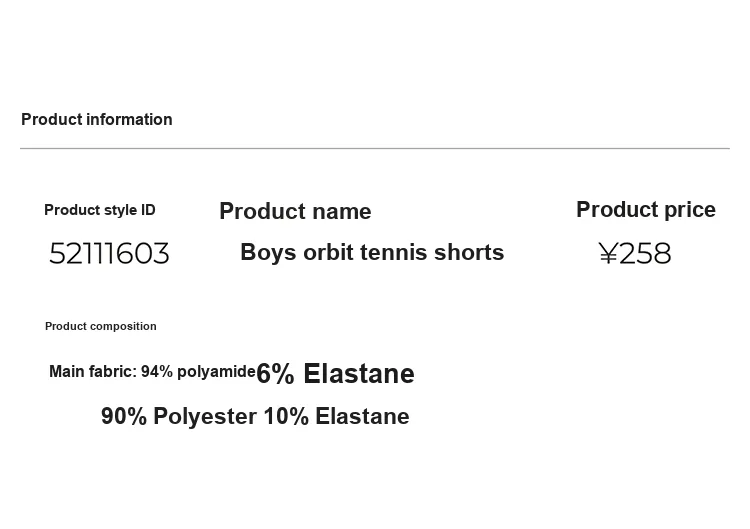This screenshot has height=529, width=750.
Task: Click the horizontal divider under Product information
Action: [x=375, y=148]
